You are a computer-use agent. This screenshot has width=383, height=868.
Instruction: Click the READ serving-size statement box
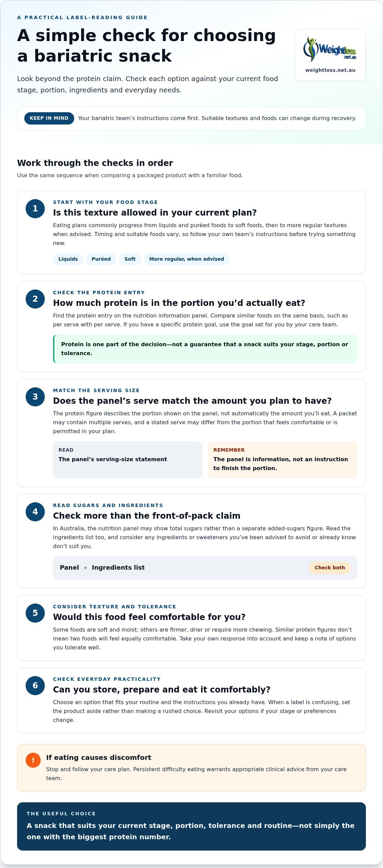(128, 460)
